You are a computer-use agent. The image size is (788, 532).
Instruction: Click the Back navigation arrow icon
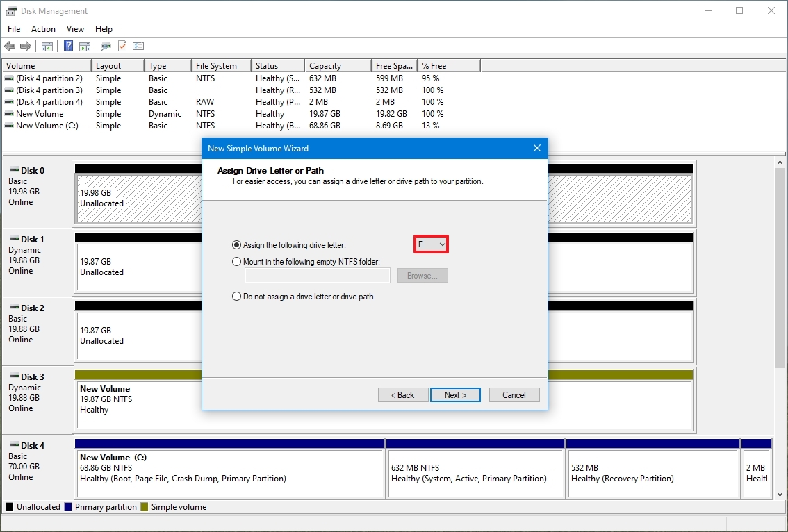point(10,46)
